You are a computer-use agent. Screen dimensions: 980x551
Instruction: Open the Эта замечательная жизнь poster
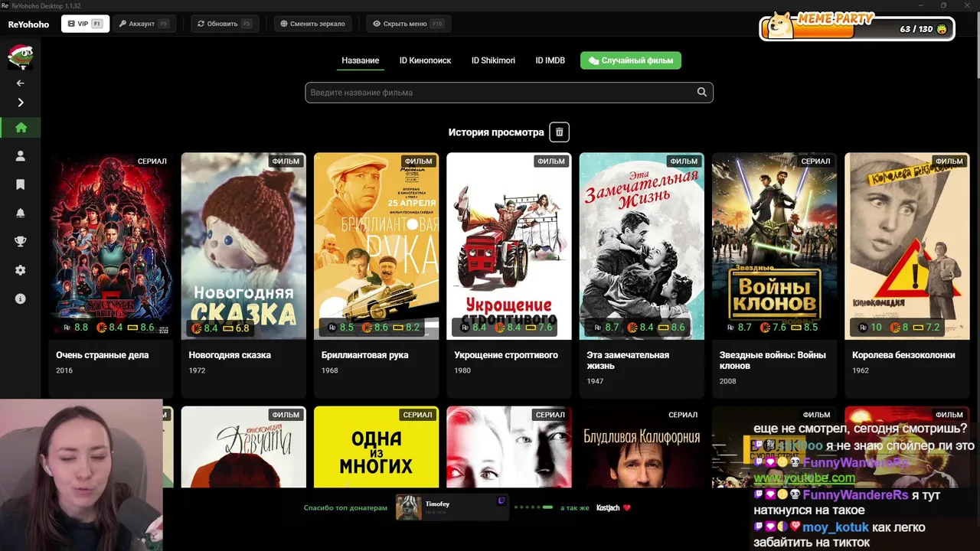tap(642, 246)
